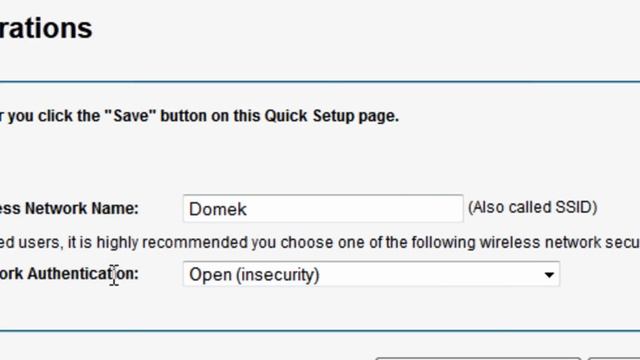This screenshot has width=640, height=360.
Task: Place cursor after Domek text
Action: click(249, 209)
